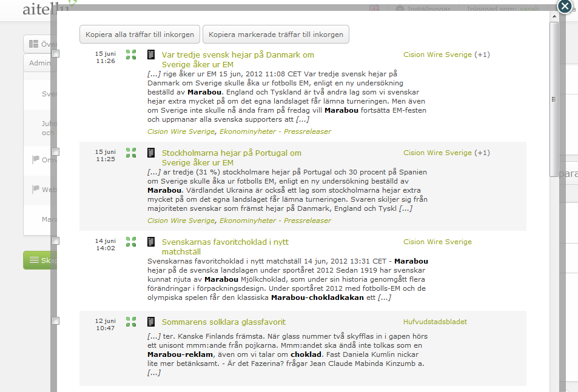
Task: Tick checkbox for 'Svenskarnas favoritchoklad' article
Action: (x=56, y=241)
